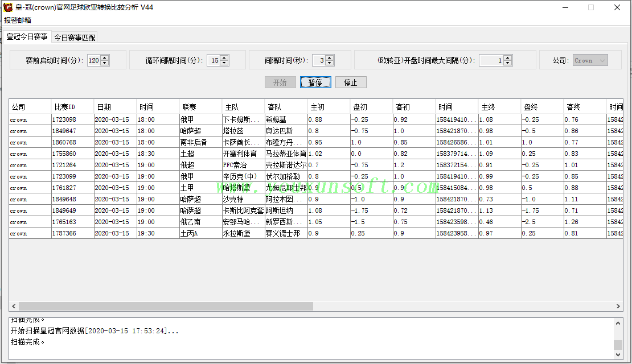Click the log line 开始扫描皇冠官网数据

[95, 331]
